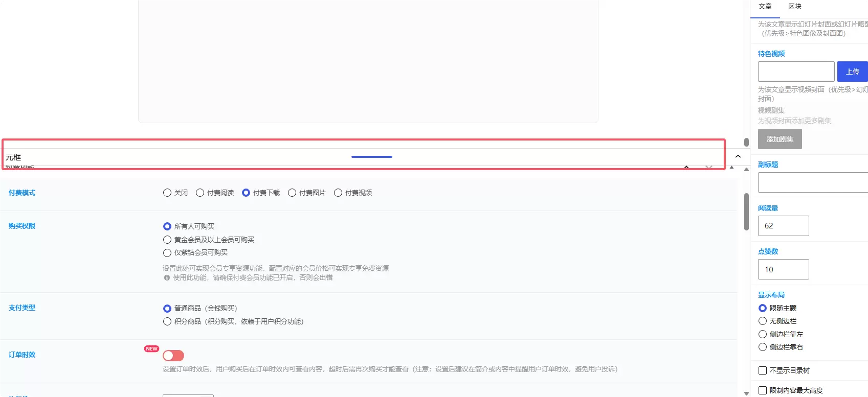Click the 阅读量 field showing 62
This screenshot has width=868, height=397.
point(784,226)
